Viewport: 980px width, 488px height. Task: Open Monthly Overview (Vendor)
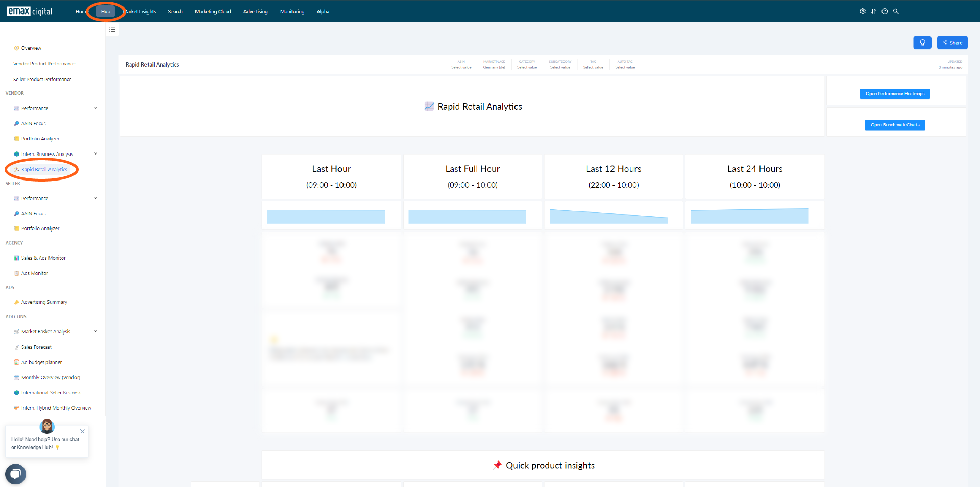(51, 378)
